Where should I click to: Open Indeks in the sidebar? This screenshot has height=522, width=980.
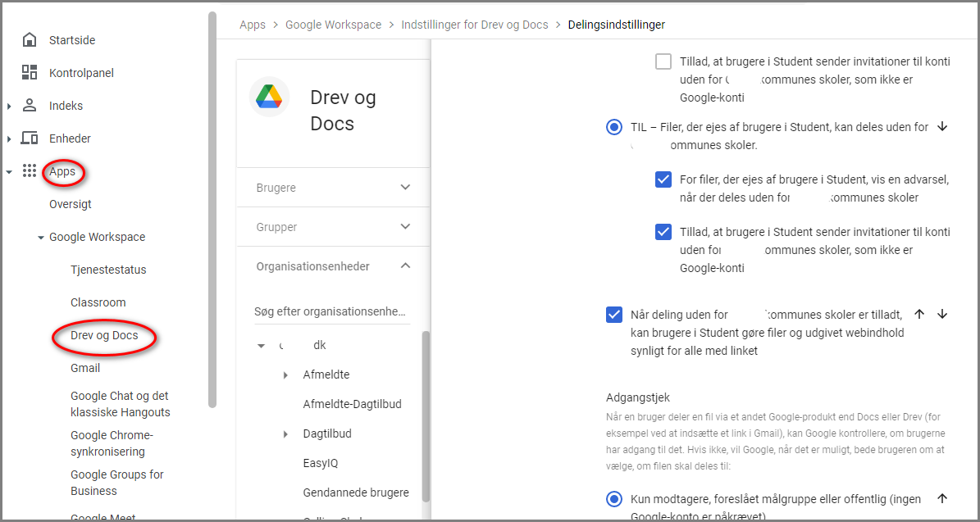[x=66, y=106]
